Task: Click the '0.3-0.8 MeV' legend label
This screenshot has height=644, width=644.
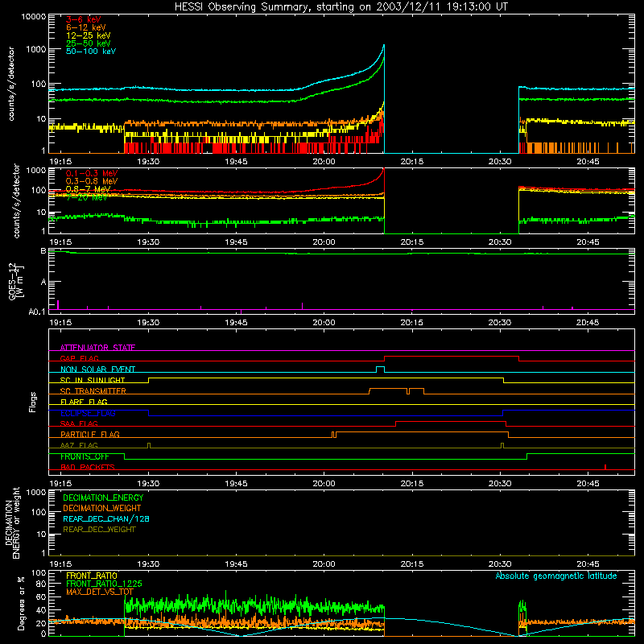Action: click(92, 181)
